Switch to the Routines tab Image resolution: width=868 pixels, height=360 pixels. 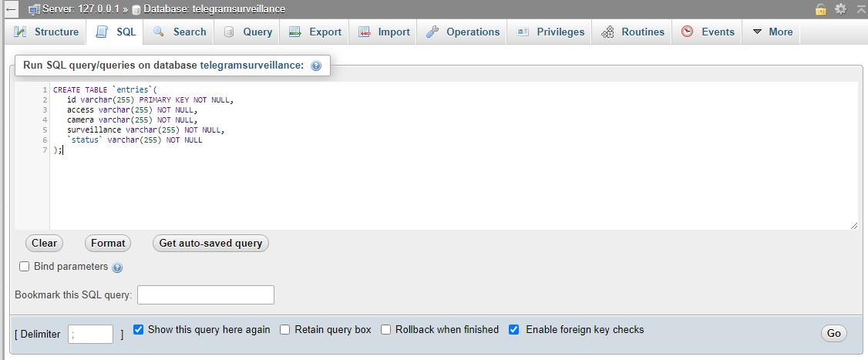coord(632,32)
